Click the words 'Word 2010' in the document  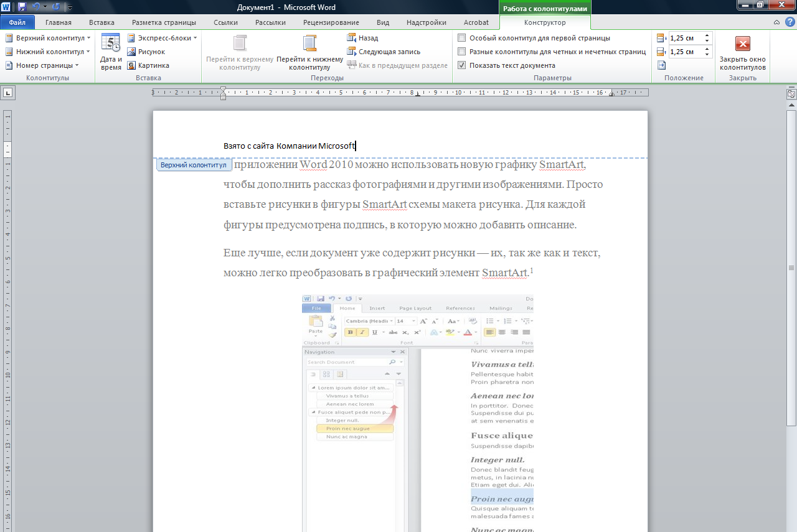tap(327, 165)
